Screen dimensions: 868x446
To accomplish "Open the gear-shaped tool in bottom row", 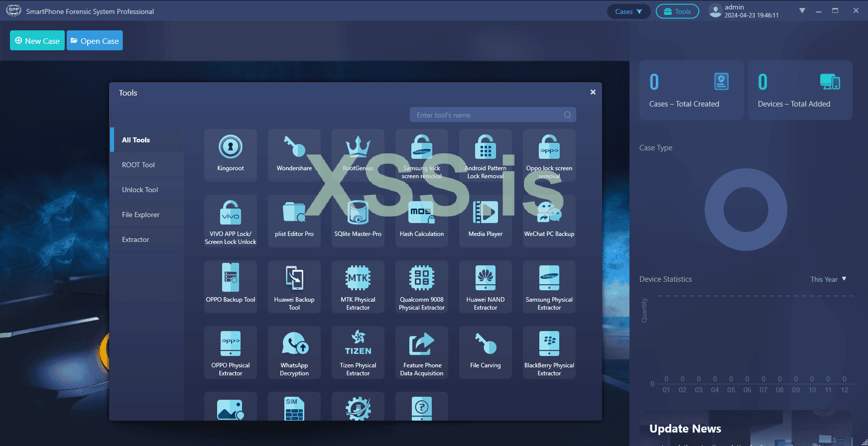I will coord(358,406).
